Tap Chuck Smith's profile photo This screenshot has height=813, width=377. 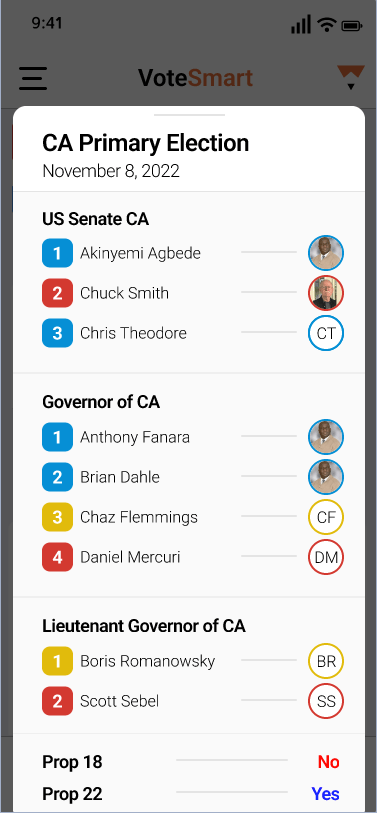tap(326, 293)
